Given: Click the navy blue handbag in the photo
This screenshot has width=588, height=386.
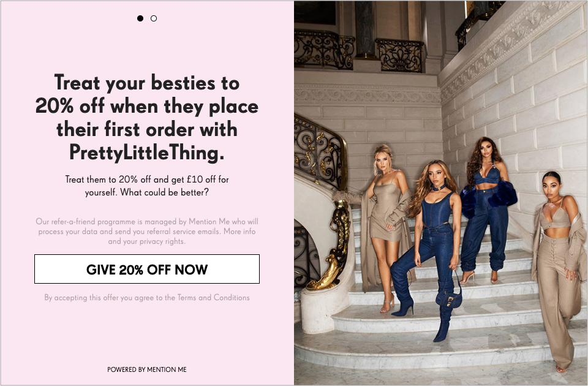Looking at the screenshot, I should point(450,297).
